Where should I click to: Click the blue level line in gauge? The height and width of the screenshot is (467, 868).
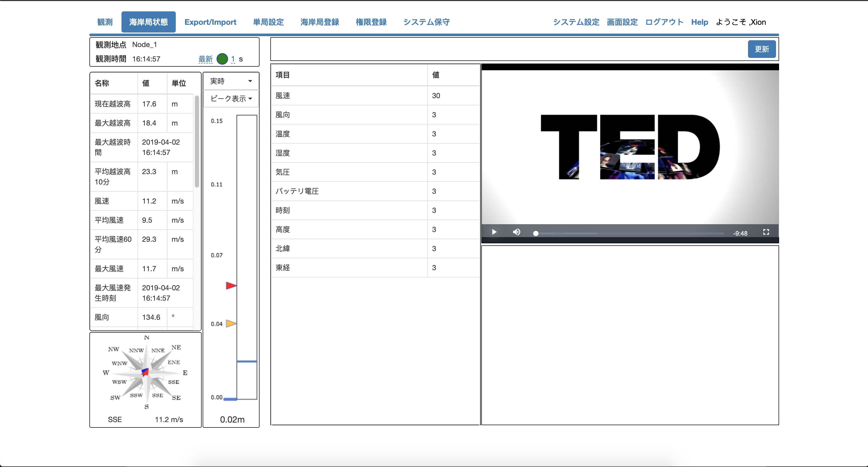[247, 362]
